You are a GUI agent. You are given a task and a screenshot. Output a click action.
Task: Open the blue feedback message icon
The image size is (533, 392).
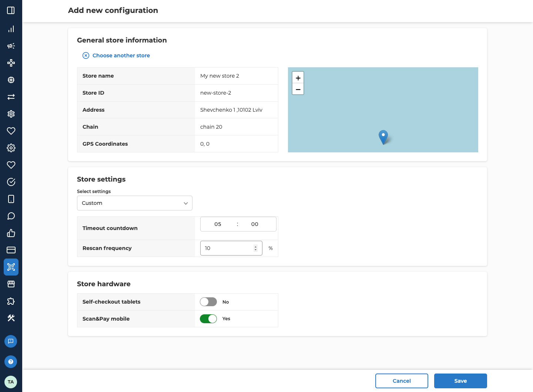pos(11,341)
